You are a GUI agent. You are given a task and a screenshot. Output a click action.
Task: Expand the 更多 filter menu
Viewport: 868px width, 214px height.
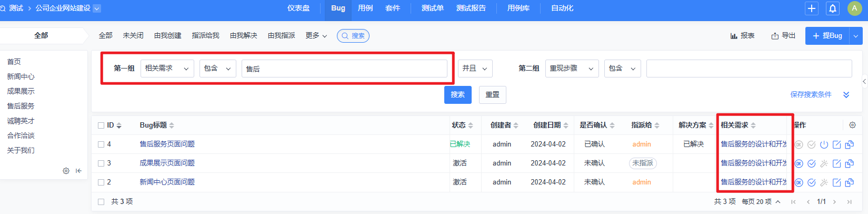316,36
